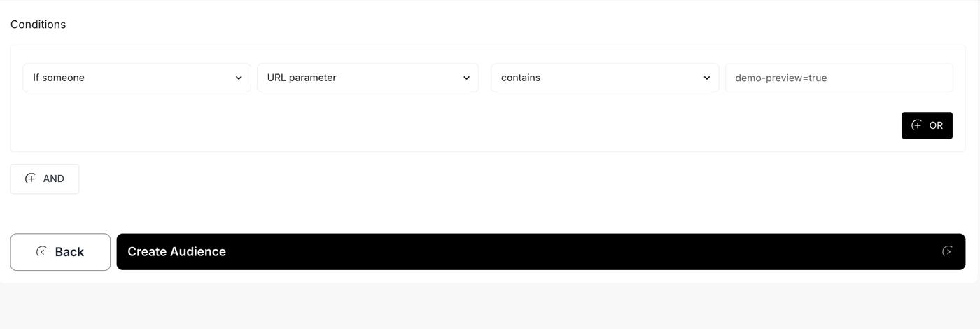Click the left-arrow circle icon on Back
Viewport: 980px width, 329px height.
click(42, 251)
